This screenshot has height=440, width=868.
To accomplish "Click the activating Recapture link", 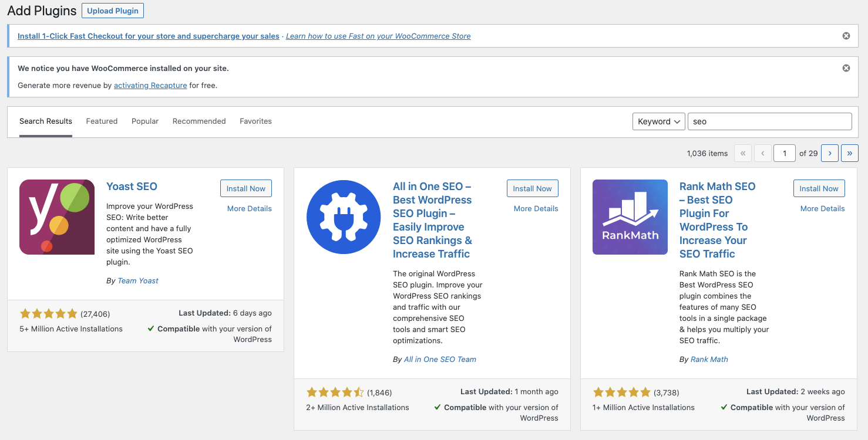I will click(x=150, y=85).
